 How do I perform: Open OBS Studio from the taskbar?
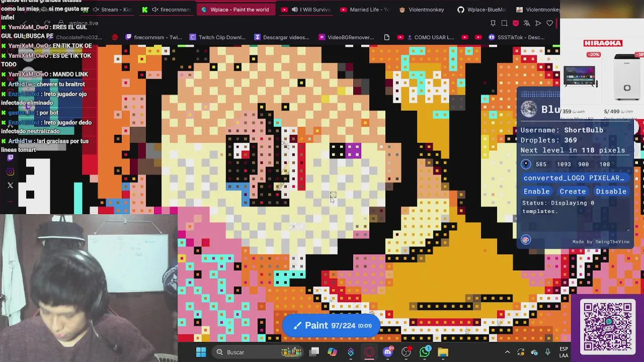point(406,352)
